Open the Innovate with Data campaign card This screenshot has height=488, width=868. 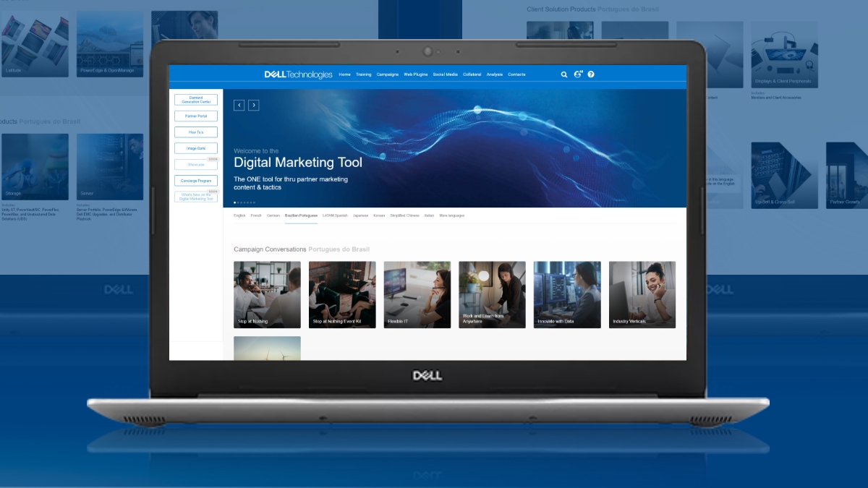tap(567, 295)
